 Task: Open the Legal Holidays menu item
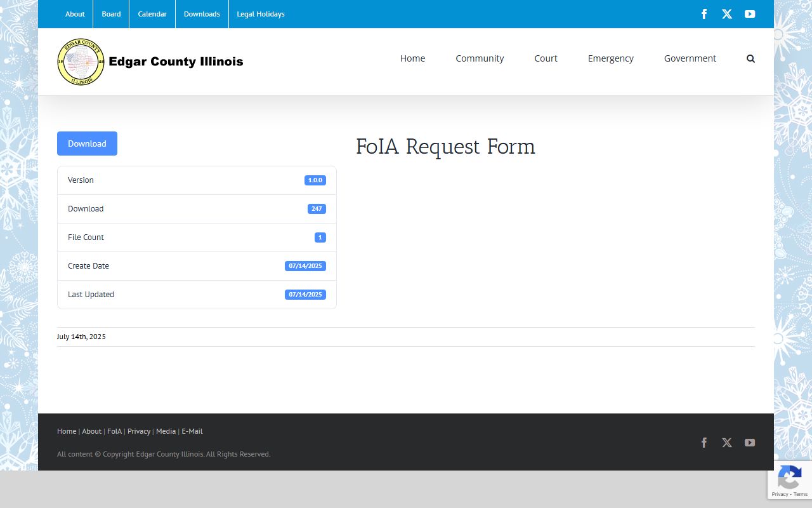pyautogui.click(x=261, y=14)
